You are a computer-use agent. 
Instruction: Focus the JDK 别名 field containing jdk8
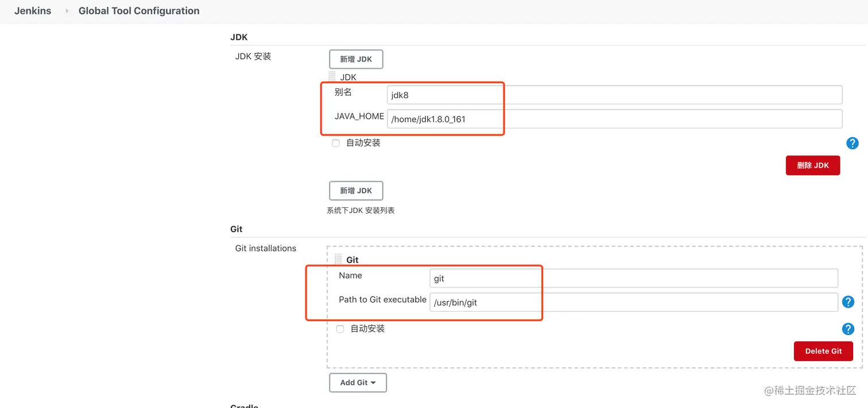tap(615, 95)
